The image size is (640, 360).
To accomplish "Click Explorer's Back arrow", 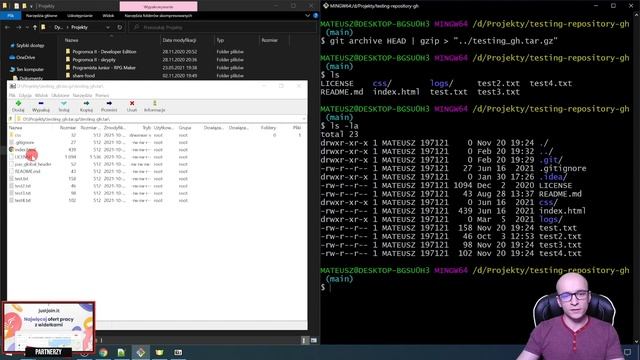I will [x=7, y=27].
